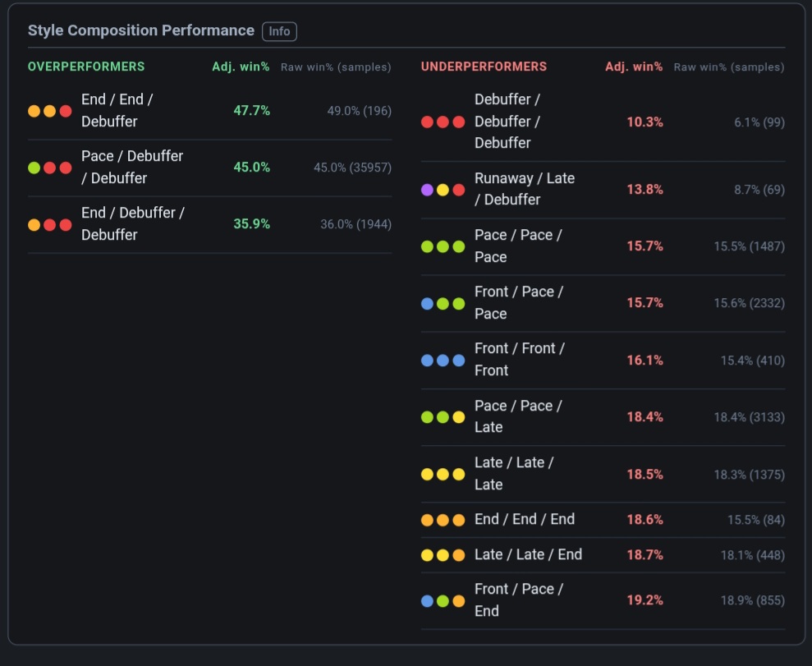Viewport: 812px width, 666px height.
Task: Select the End / End / End row label
Action: [x=525, y=520]
